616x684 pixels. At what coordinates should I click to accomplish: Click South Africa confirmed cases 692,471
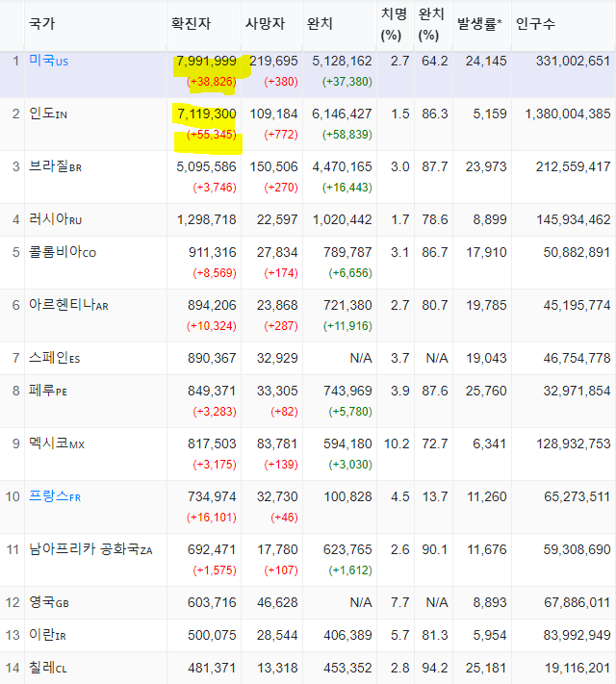click(x=212, y=549)
